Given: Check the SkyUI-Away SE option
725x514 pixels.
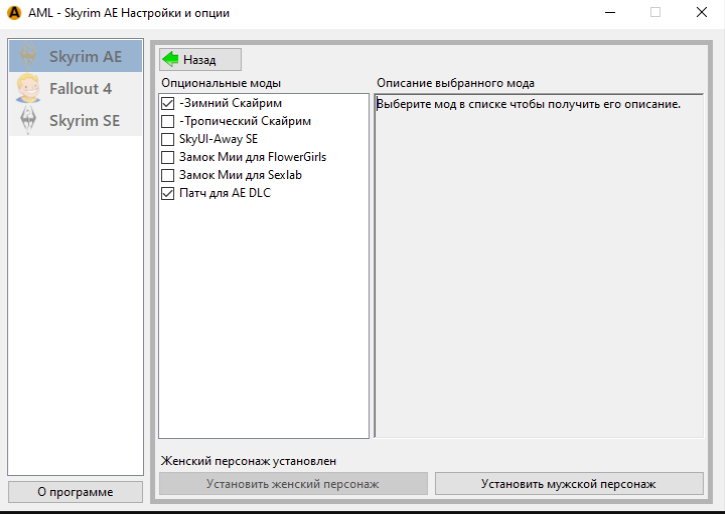Looking at the screenshot, I should (x=168, y=139).
